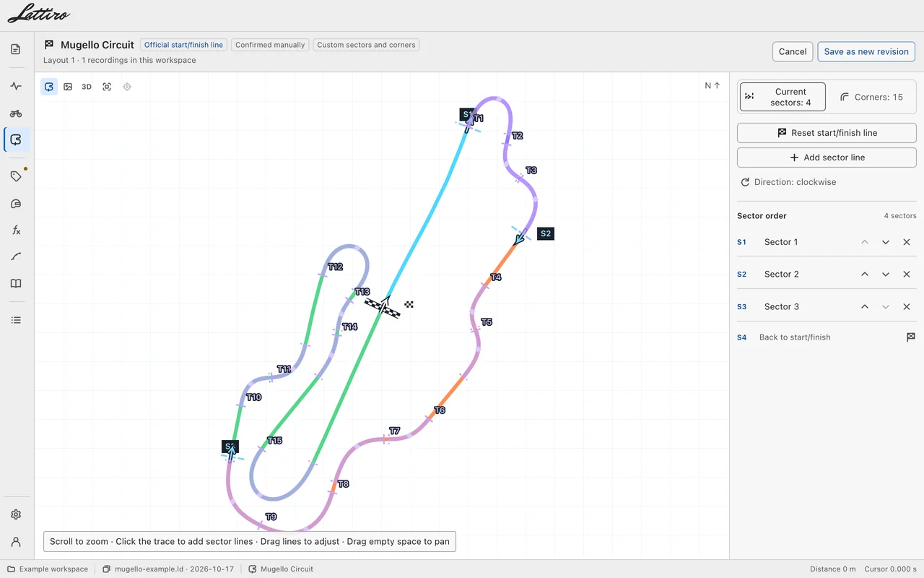Move Sector 3 down
Viewport: 924px width, 578px height.
(x=886, y=307)
